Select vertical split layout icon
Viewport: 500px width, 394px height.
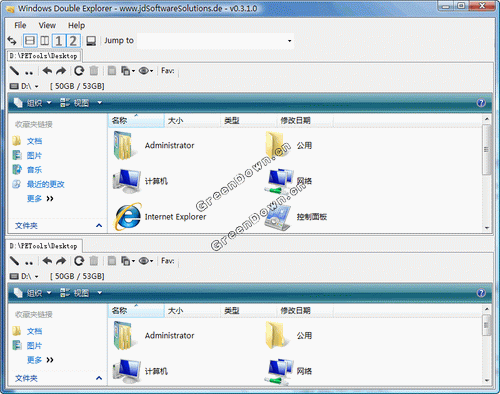[44, 41]
